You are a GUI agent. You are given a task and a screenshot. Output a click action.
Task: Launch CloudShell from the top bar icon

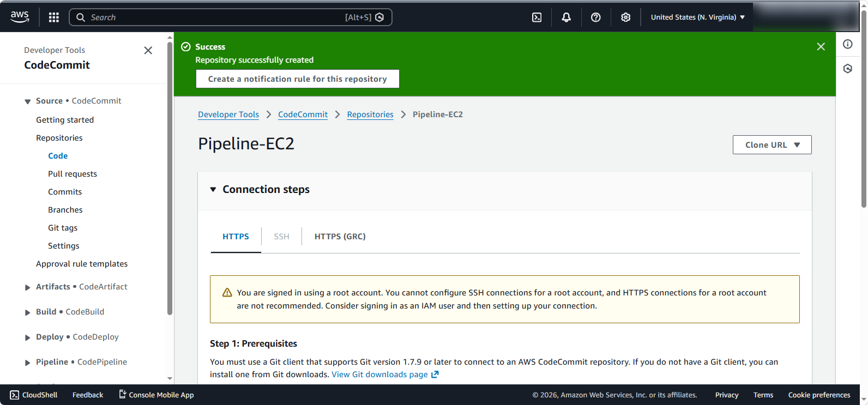[x=537, y=17]
